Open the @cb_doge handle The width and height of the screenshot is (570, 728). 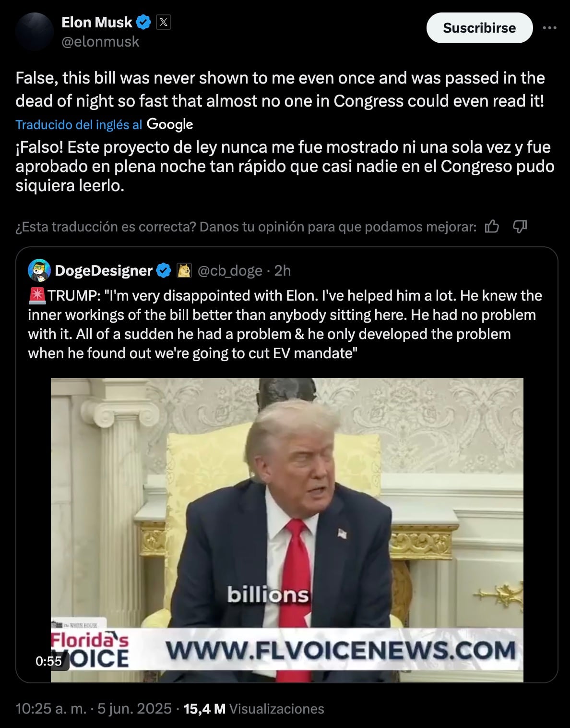click(x=230, y=271)
